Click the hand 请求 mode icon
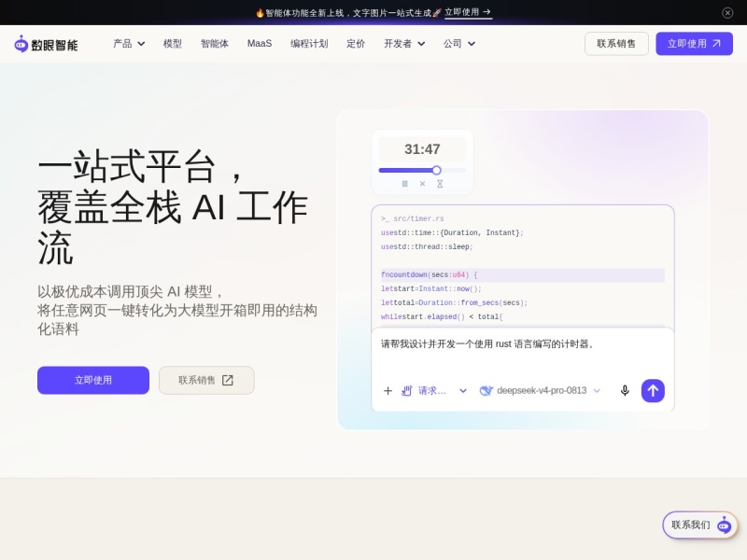 406,391
